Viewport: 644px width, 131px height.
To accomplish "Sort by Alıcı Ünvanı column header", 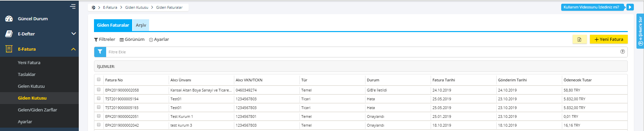I will [x=181, y=80].
